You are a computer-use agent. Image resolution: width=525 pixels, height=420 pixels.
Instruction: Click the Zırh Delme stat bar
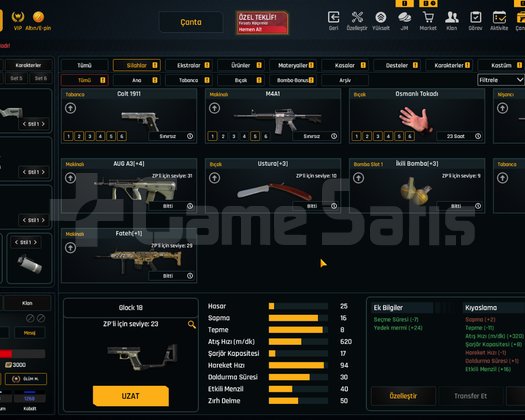298,401
